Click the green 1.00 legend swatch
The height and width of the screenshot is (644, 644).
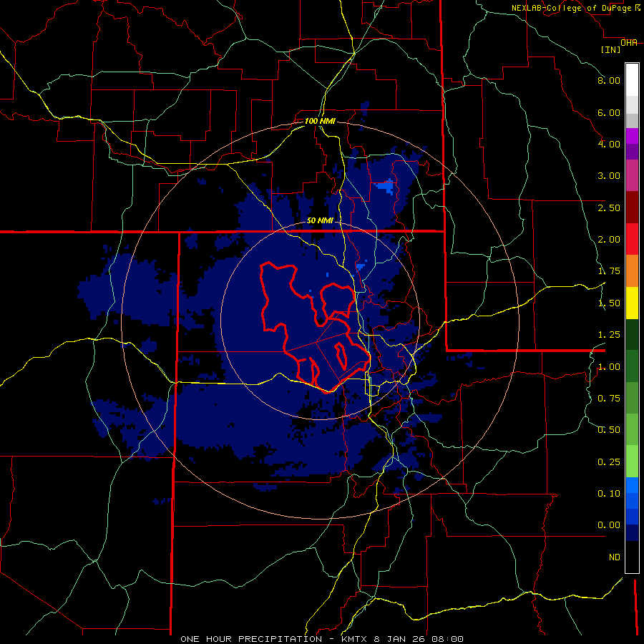(632, 366)
